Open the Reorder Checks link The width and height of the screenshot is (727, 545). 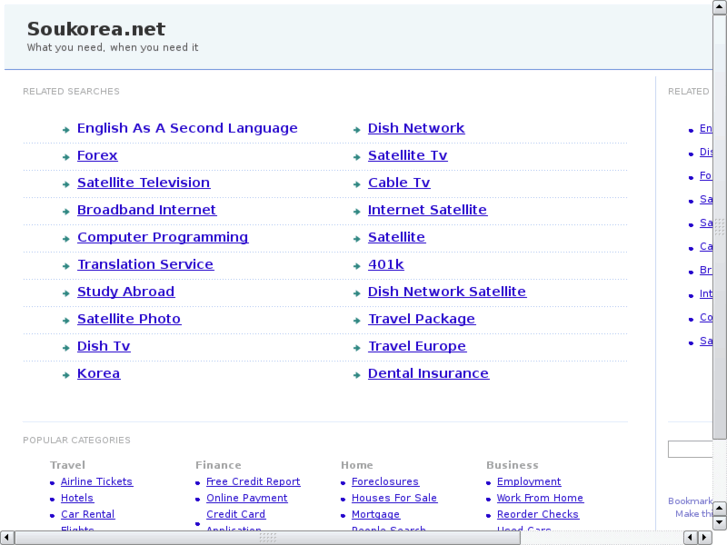coord(538,514)
